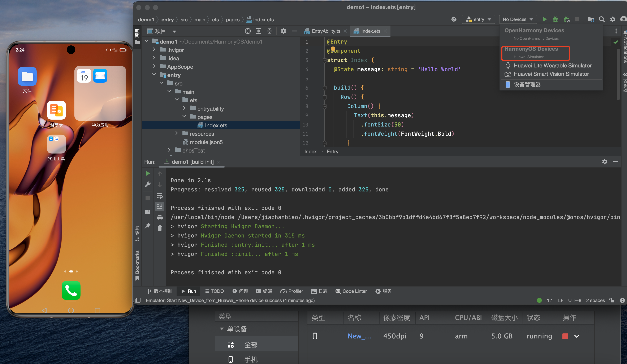Viewport: 627px width, 364px height.
Task: Open the search everywhere magnifier icon
Action: point(602,19)
